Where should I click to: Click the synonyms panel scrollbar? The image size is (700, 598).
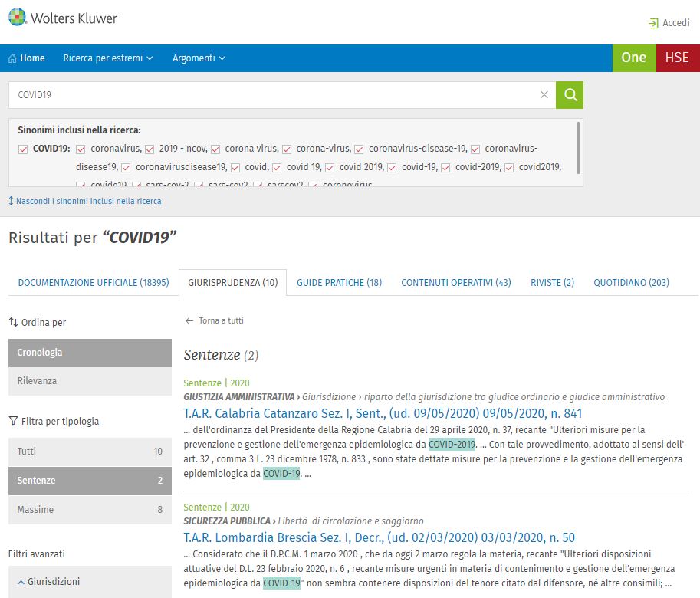pyautogui.click(x=579, y=147)
